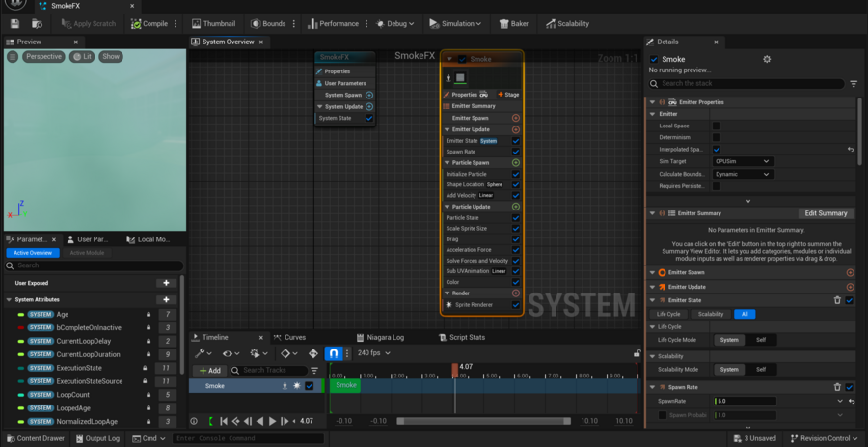Open the Details panel settings gear

[767, 59]
